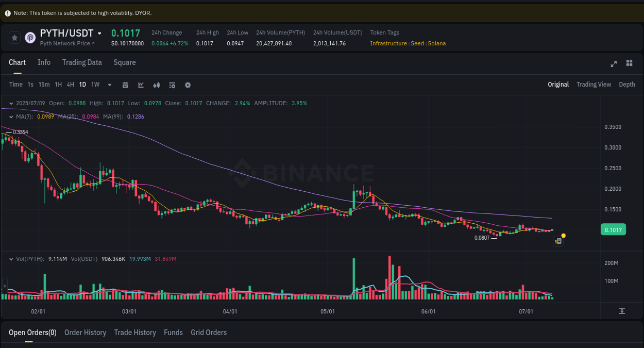
Task: Open the technical indicators icon
Action: (x=172, y=85)
